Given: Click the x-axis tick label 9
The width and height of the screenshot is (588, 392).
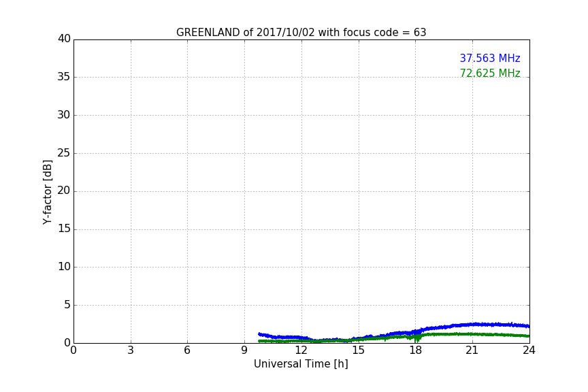Looking at the screenshot, I should tap(244, 350).
